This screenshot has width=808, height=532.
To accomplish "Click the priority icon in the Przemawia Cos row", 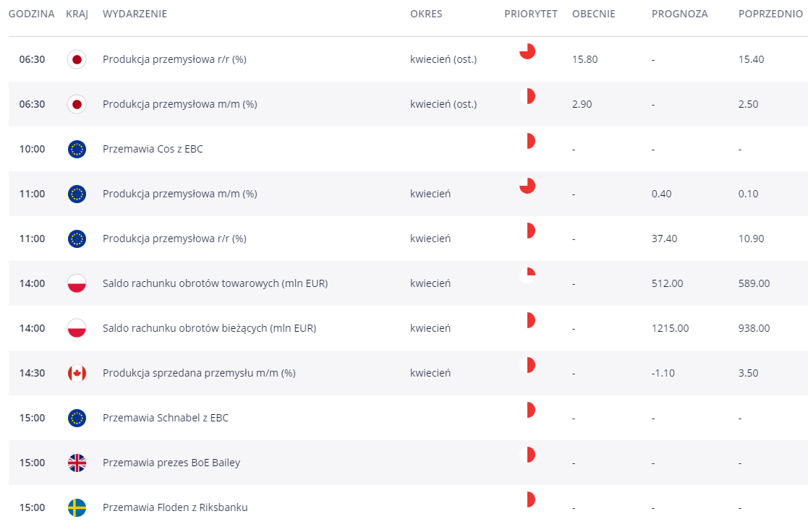I will click(x=527, y=141).
